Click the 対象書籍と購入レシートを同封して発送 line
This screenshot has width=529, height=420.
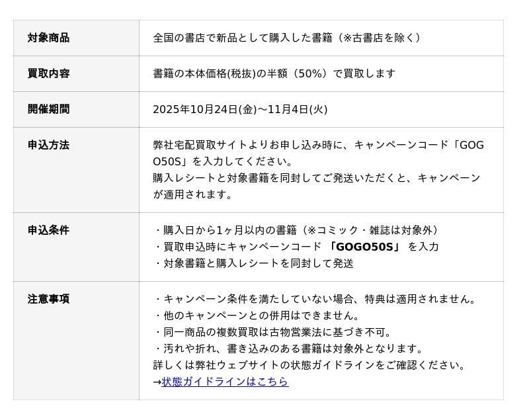[x=254, y=263]
